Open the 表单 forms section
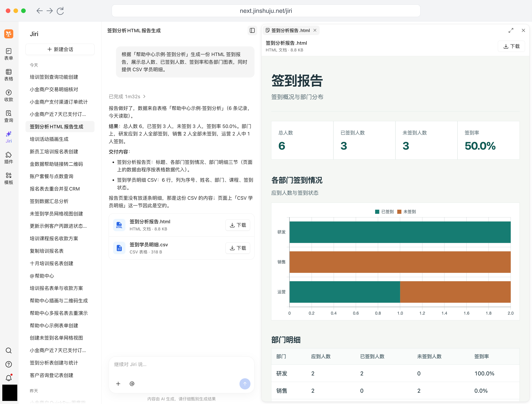 [x=9, y=54]
